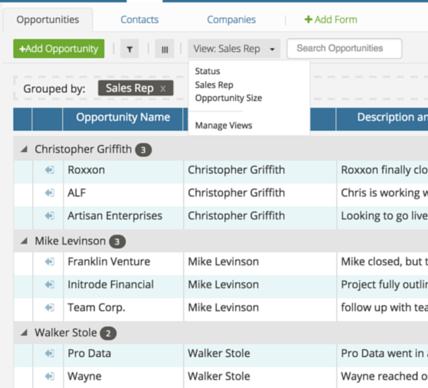The width and height of the screenshot is (428, 388).
Task: Select Status view from dropdown menu
Action: [x=208, y=71]
